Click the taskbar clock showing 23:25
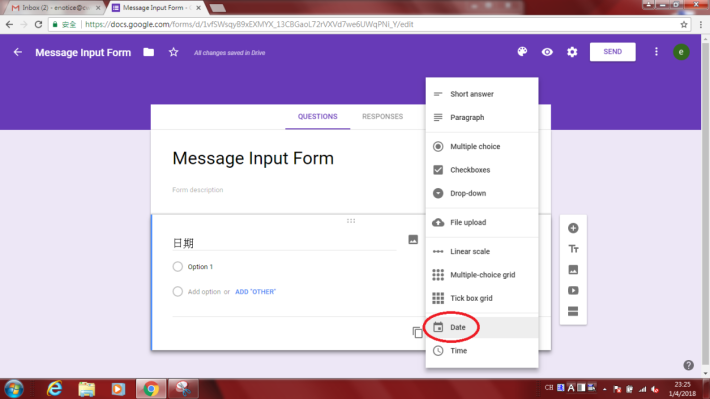 coord(682,389)
